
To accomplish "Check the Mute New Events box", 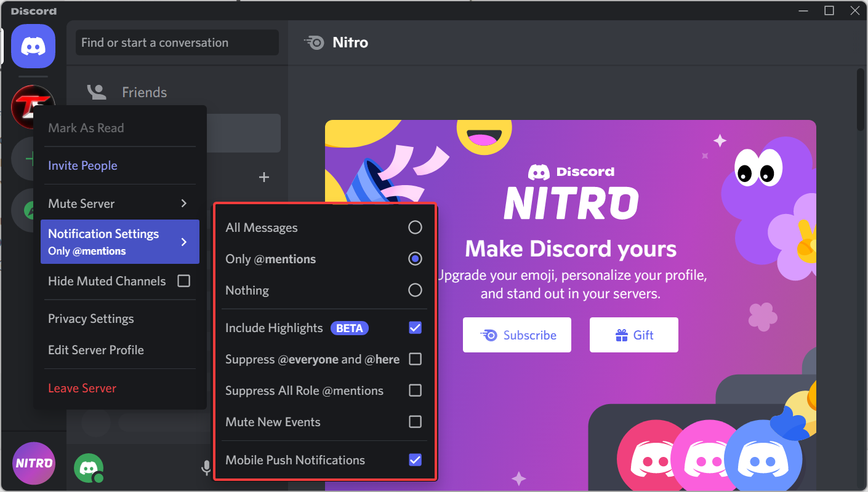I will [416, 422].
